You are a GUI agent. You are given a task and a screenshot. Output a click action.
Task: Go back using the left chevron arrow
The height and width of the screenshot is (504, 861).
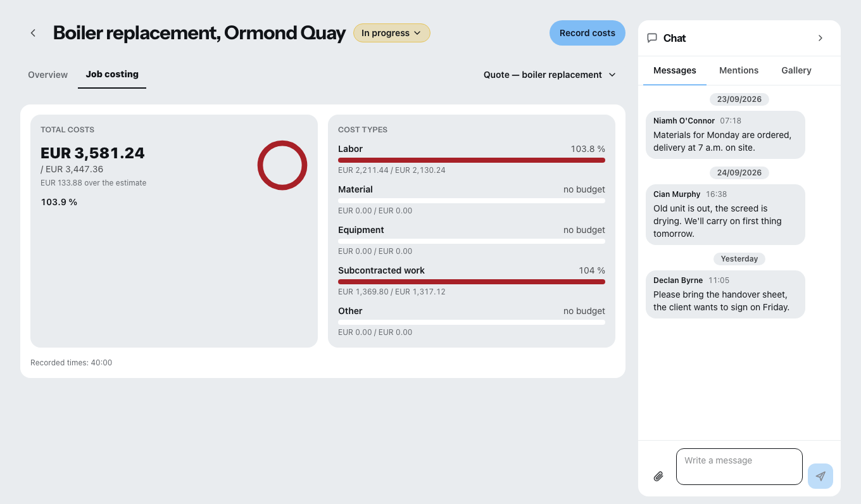[33, 33]
